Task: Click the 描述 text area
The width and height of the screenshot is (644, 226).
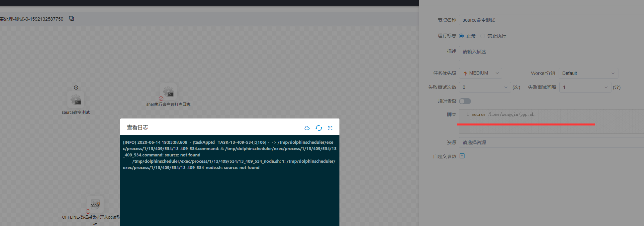Action: click(551, 54)
